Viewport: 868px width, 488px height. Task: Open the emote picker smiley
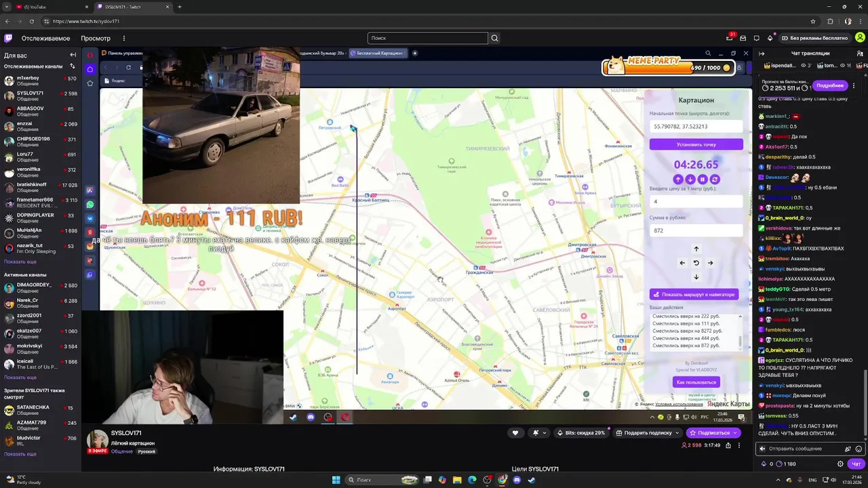pos(859,449)
